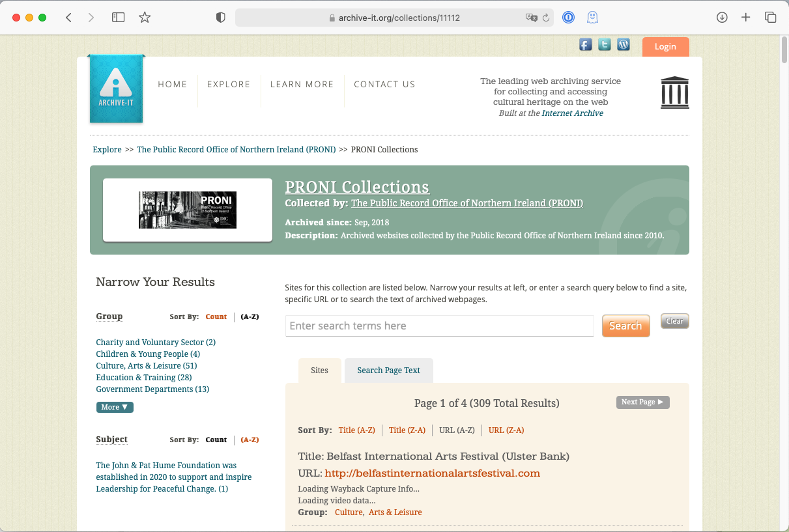Click the Safari address bar
789x532 pixels.
point(394,18)
